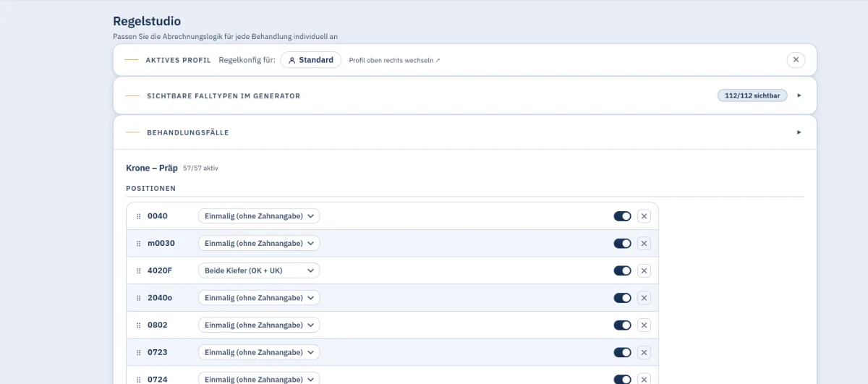This screenshot has width=868, height=384.
Task: Click 'Profil oben rechts wechseln' link
Action: [394, 60]
